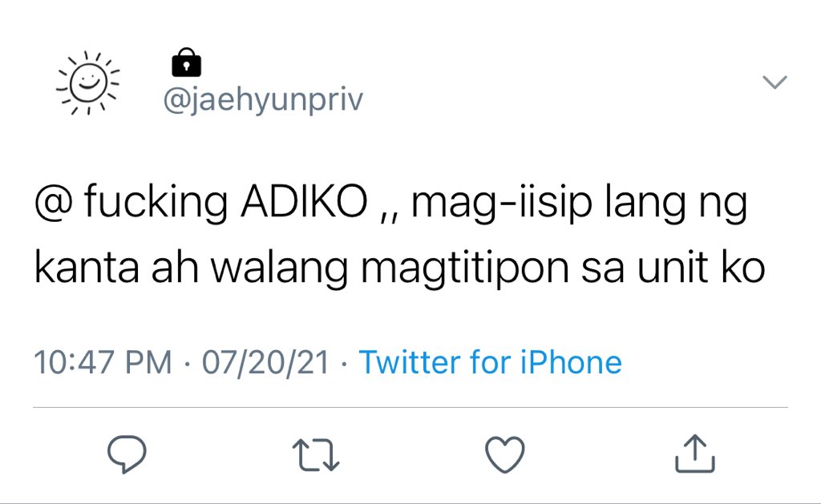Click the word iPhone in source label

coord(571,362)
